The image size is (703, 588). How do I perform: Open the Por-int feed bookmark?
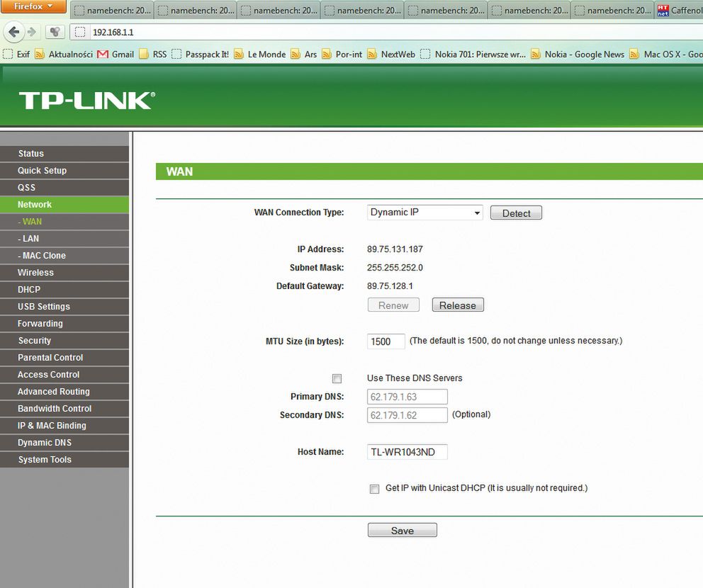tap(342, 55)
